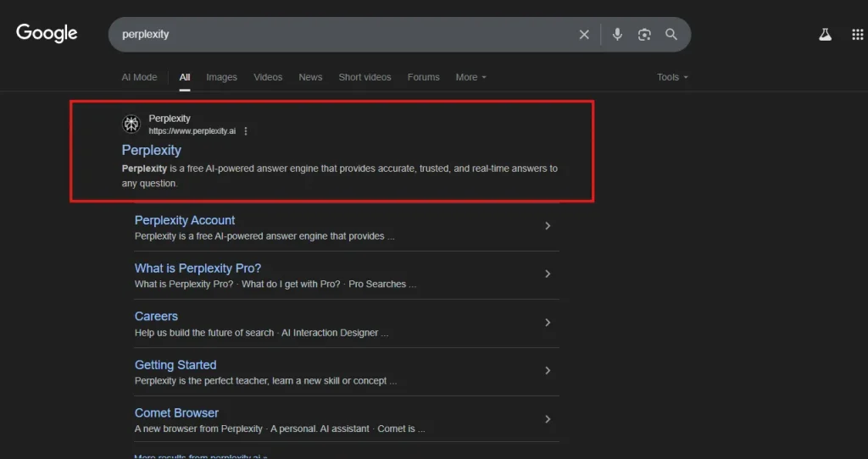The image size is (868, 459).
Task: Click 'Help us build the future of search' text
Action: tap(204, 333)
